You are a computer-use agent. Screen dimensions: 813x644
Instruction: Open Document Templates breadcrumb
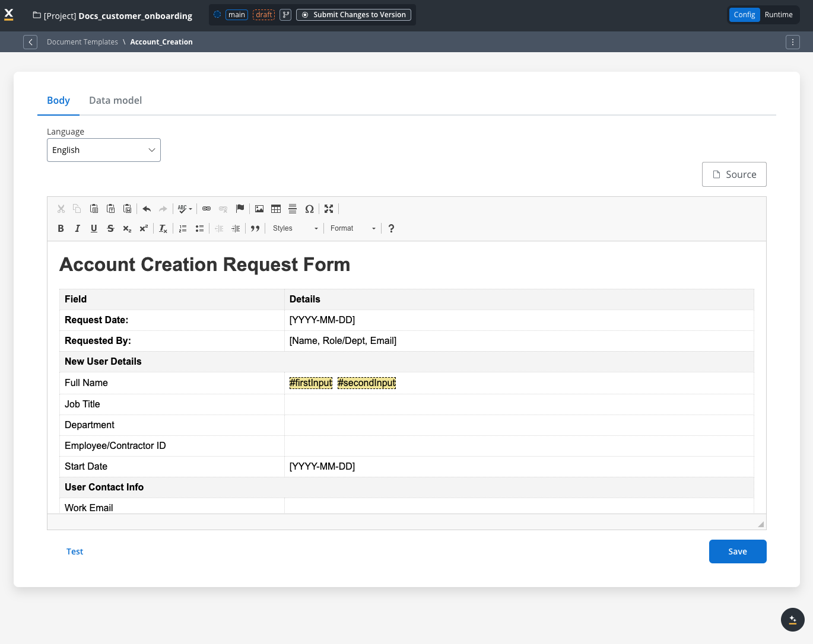pos(82,42)
